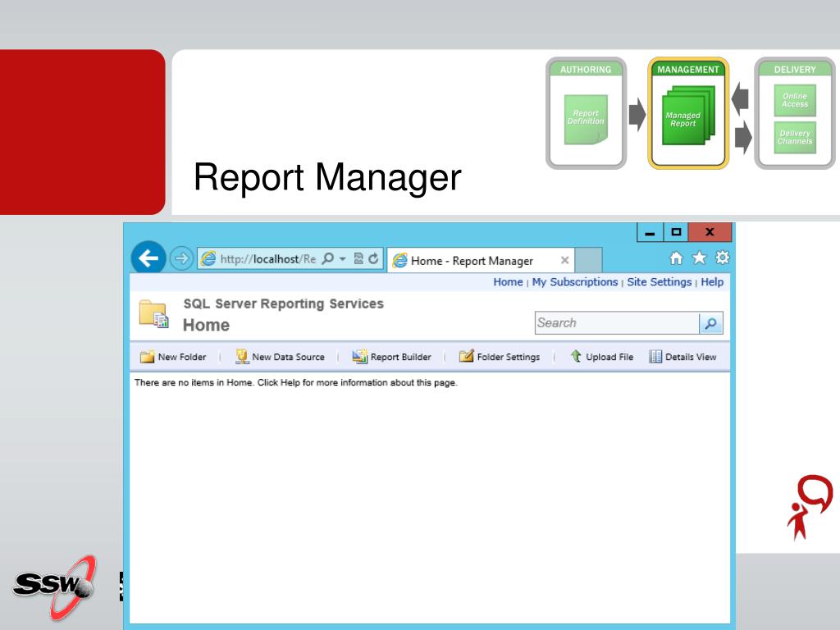Click the 'There are no items in Home' message

pyautogui.click(x=295, y=382)
